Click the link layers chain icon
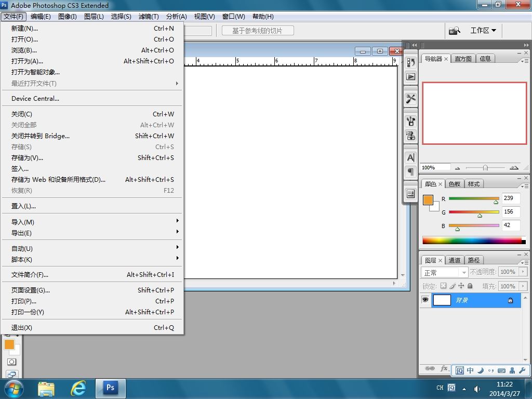Viewport: 532px width, 399px height. tap(430, 368)
